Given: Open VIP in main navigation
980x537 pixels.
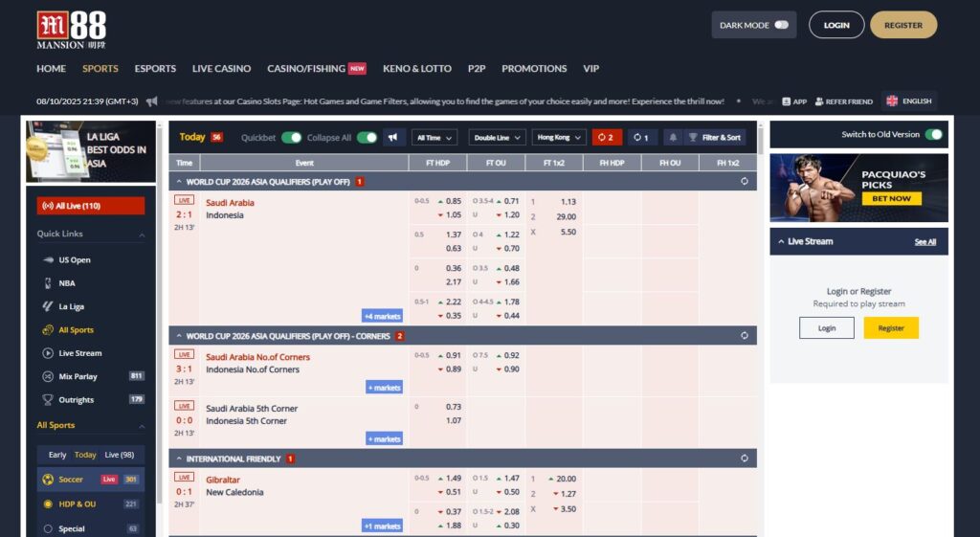Looking at the screenshot, I should click(x=590, y=69).
